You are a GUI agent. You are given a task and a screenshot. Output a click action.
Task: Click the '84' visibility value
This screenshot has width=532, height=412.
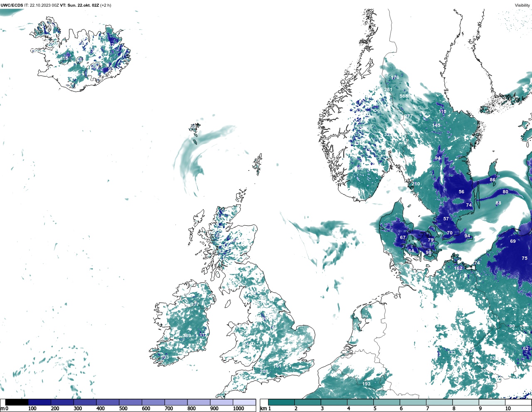pyautogui.click(x=411, y=251)
